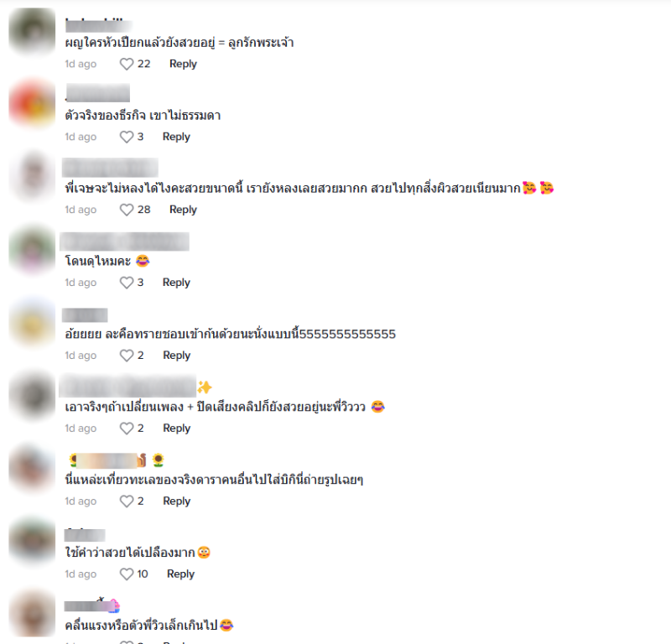671x644 pixels.
Task: Like the comment from sparkle-named user
Action: tap(127, 428)
